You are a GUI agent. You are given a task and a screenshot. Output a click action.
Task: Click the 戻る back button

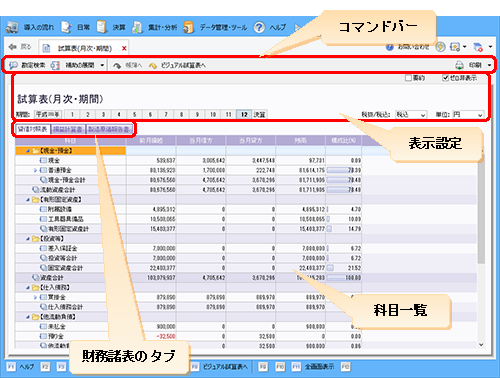click(x=20, y=47)
